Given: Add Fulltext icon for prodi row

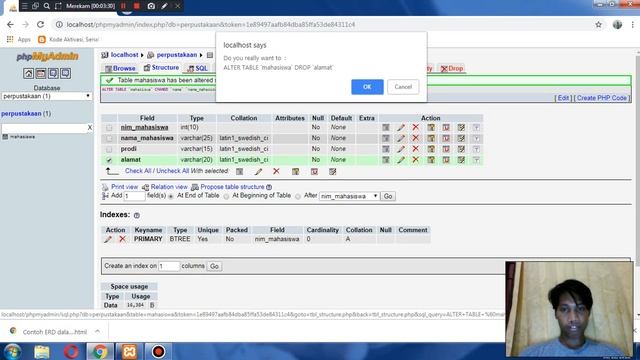Looking at the screenshot, I should click(x=476, y=149).
